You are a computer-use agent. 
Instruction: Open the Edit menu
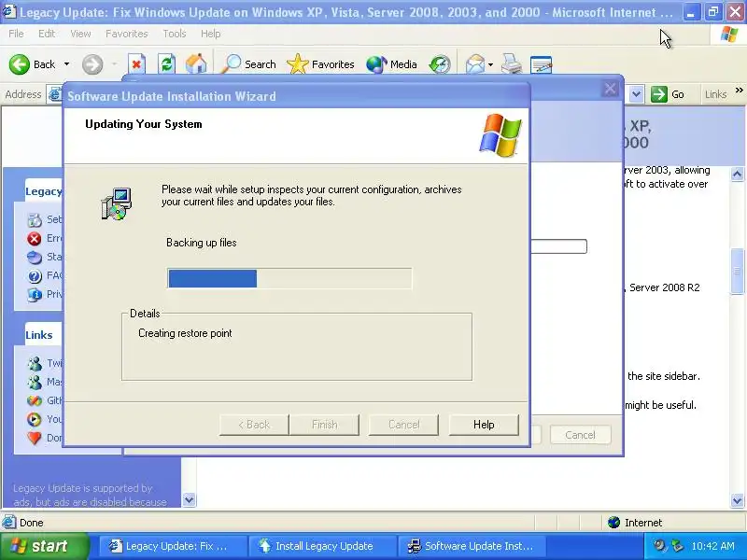point(47,34)
